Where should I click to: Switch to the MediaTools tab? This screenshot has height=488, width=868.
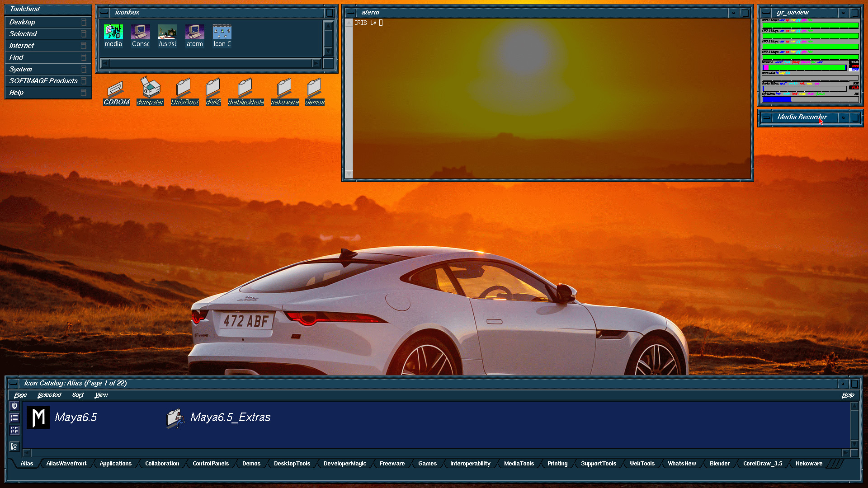point(519,464)
